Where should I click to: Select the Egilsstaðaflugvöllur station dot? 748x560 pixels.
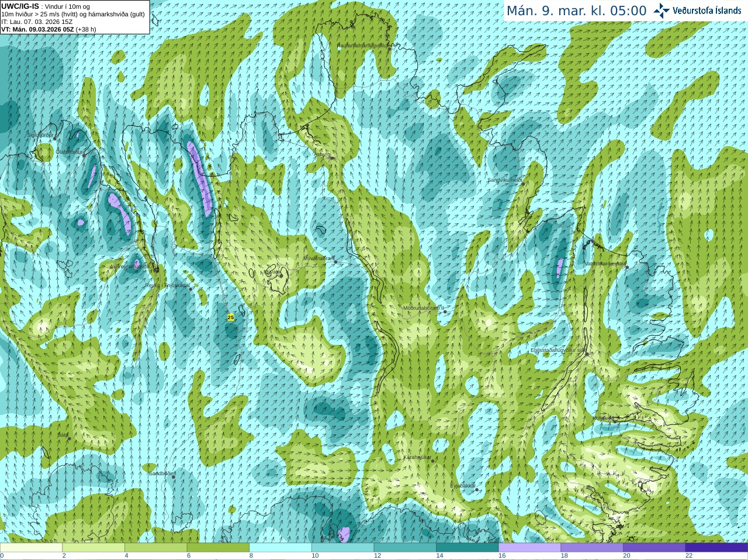pos(587,354)
